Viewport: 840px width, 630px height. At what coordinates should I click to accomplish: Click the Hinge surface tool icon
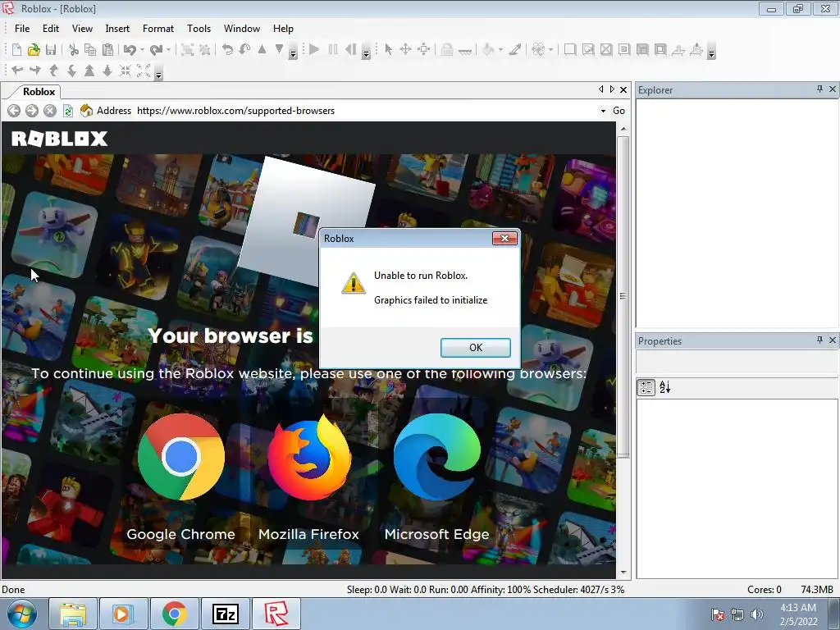click(x=678, y=50)
